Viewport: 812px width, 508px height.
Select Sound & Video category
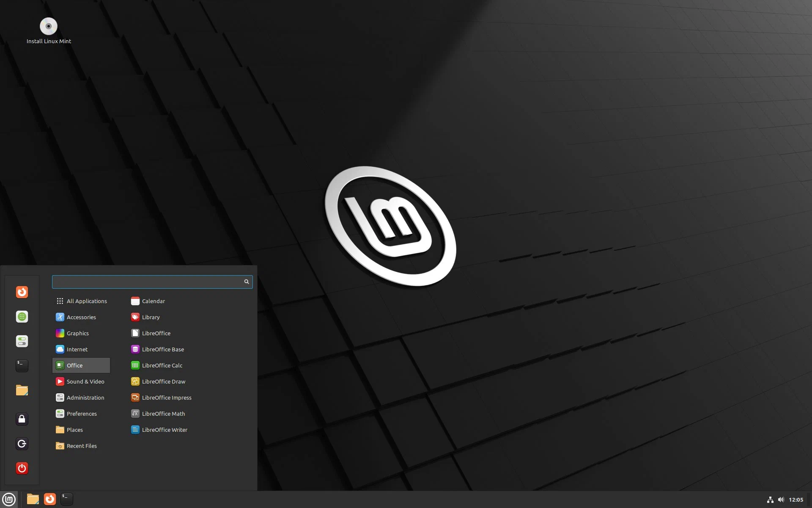pyautogui.click(x=85, y=381)
